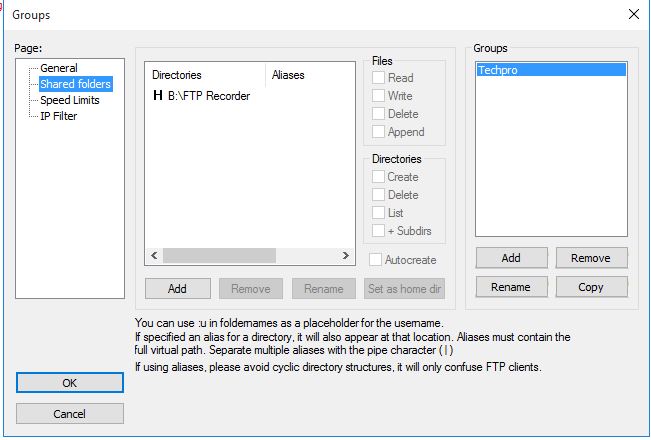Toggle Delete under Directories
The height and width of the screenshot is (440, 651).
pos(378,195)
